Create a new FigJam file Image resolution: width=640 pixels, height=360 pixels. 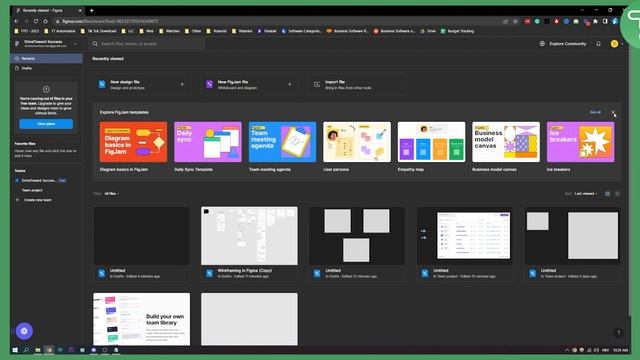pyautogui.click(x=249, y=84)
